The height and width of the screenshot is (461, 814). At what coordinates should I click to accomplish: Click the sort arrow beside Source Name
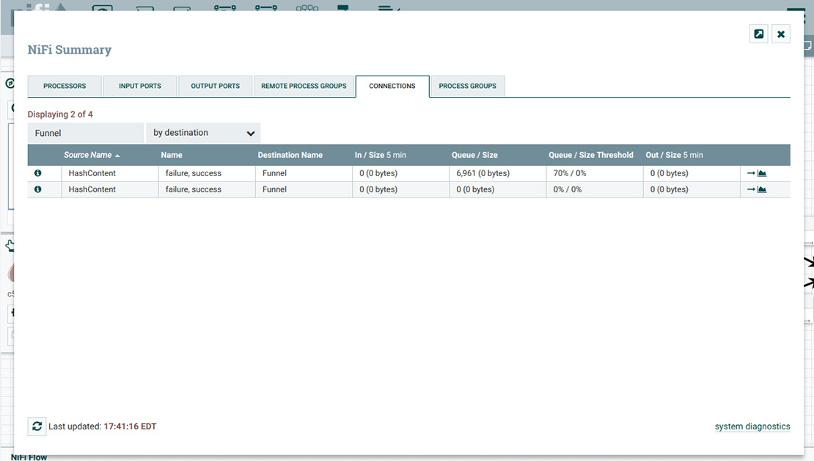(118, 156)
